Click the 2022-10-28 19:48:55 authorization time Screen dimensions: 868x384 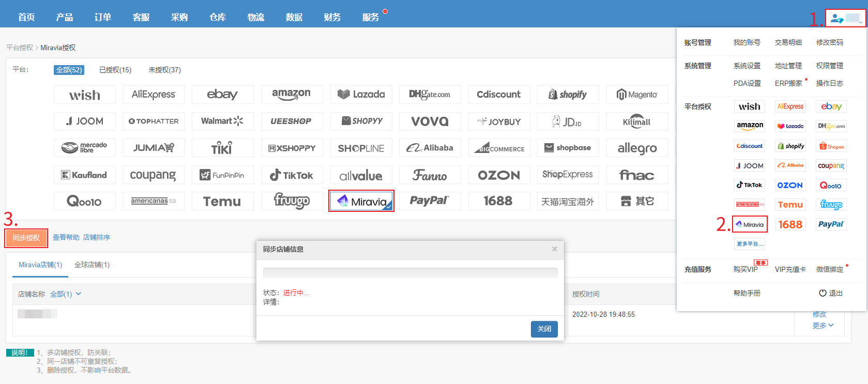click(603, 314)
